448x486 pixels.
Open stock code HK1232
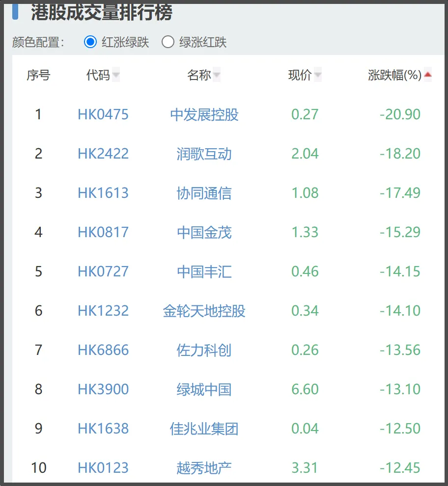103,311
